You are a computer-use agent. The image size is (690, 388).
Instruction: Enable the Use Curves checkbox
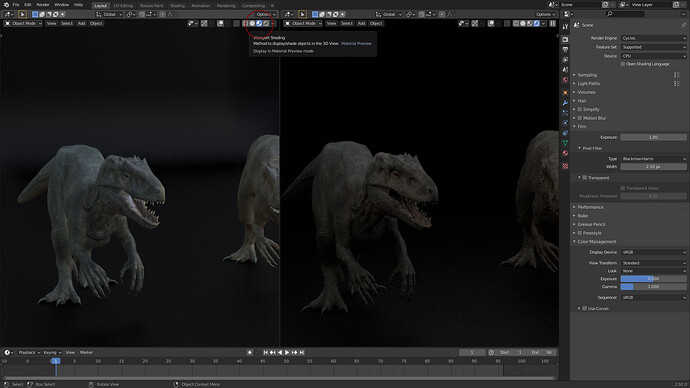[584, 308]
